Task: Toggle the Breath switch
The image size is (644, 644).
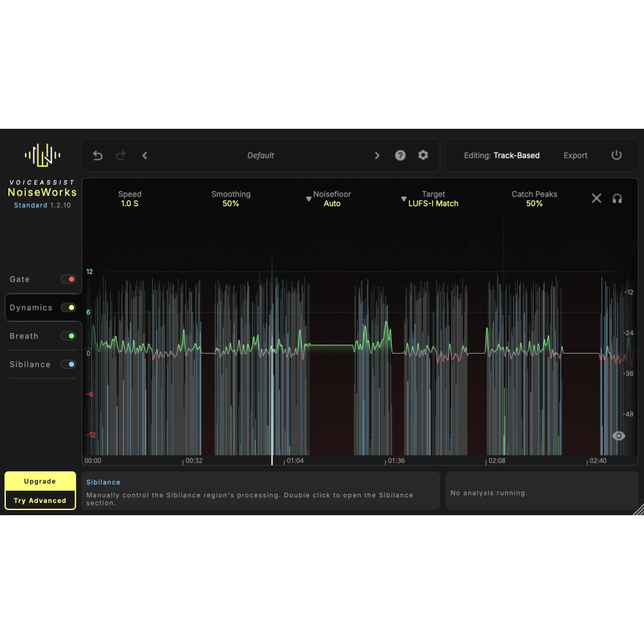Action: pos(68,336)
